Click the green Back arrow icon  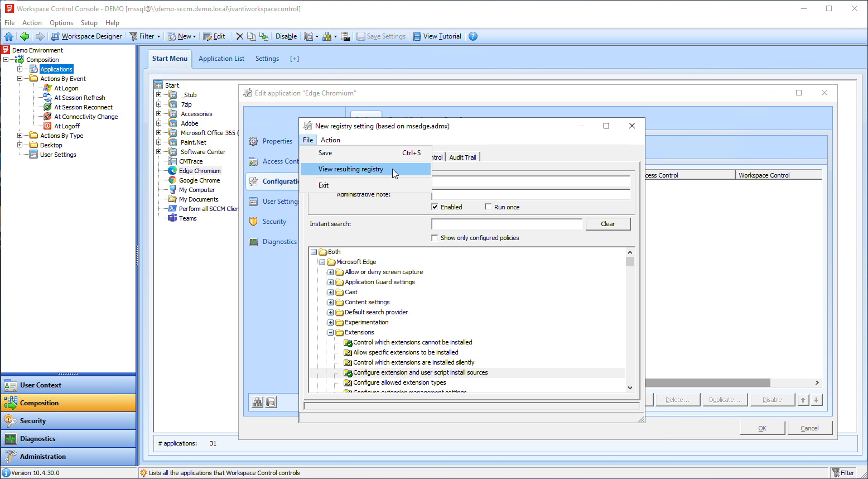coord(25,36)
